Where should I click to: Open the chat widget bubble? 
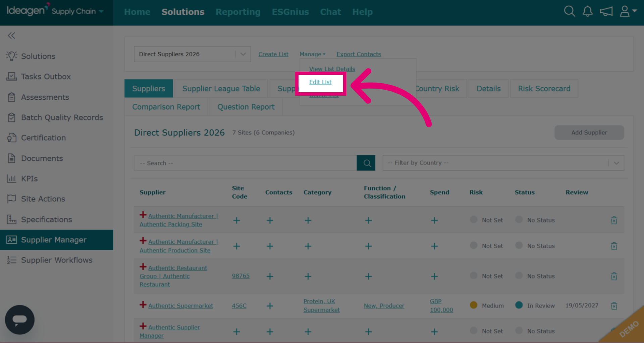19,320
